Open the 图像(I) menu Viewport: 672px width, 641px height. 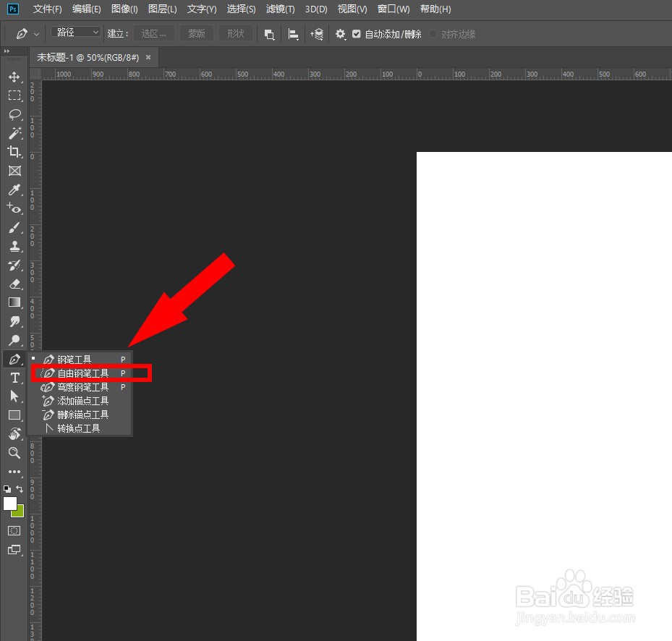coord(124,9)
